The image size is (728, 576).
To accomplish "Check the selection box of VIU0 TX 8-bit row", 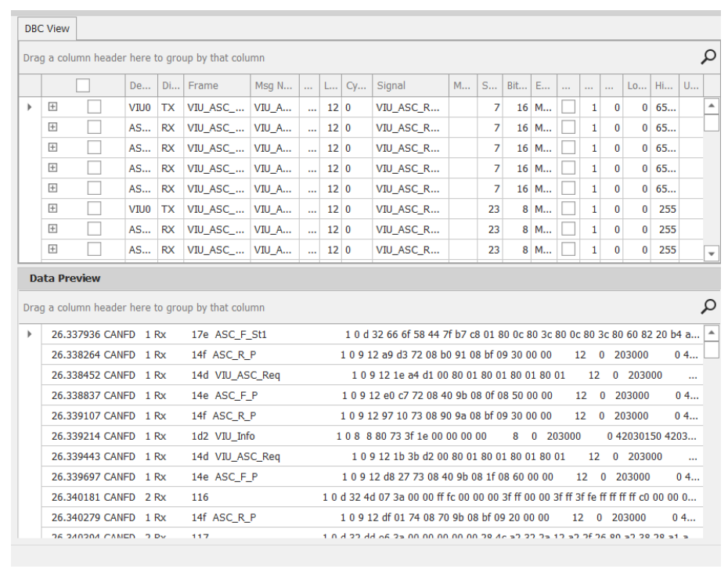I will 94,209.
